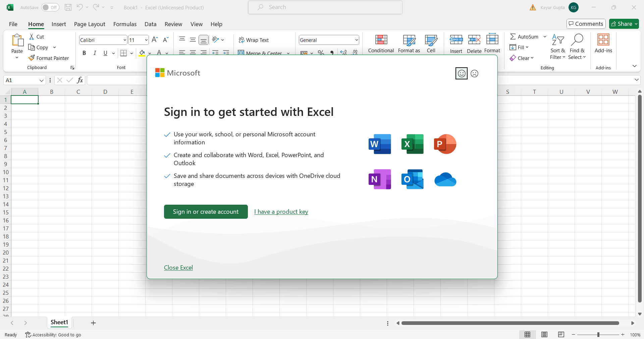Switch to the Review tab
This screenshot has width=644, height=339.
click(173, 24)
